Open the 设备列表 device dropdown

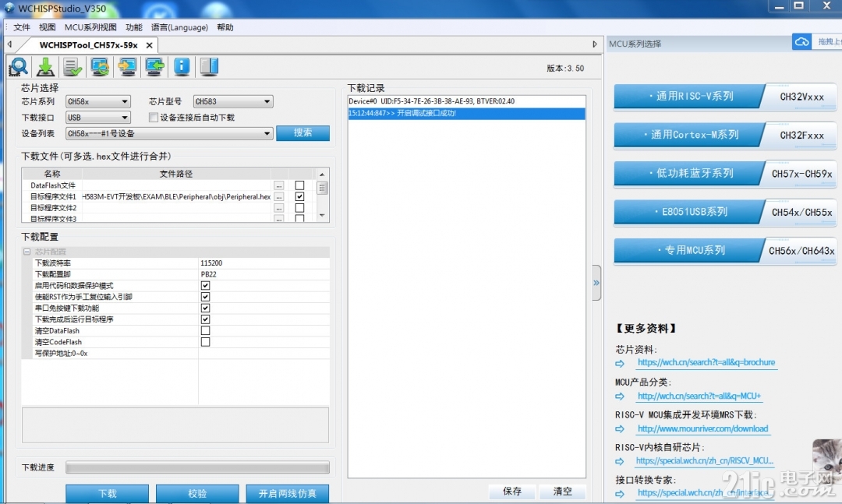tap(169, 134)
